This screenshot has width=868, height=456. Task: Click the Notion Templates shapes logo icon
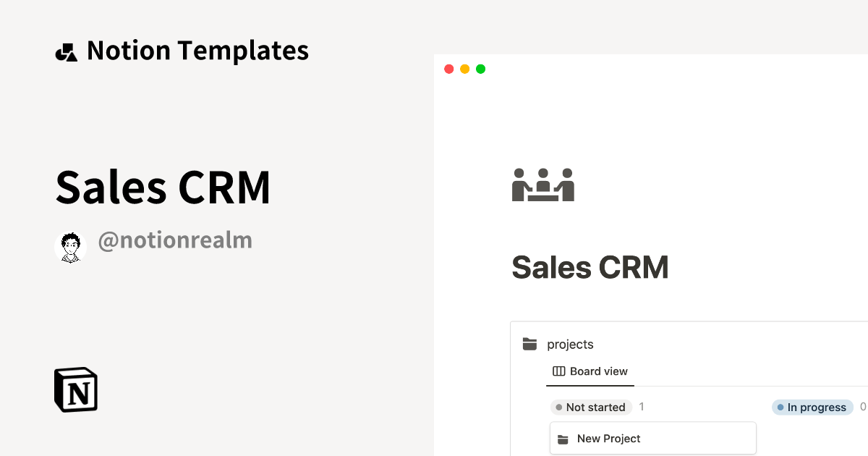coord(66,52)
